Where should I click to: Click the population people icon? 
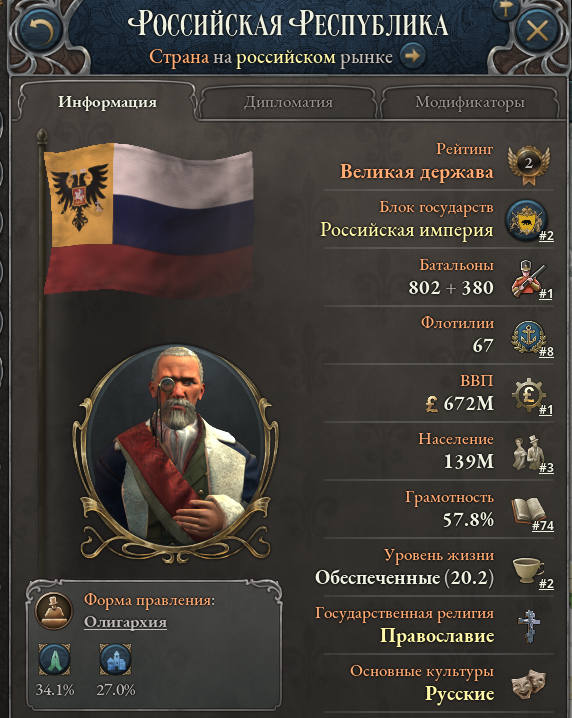(x=528, y=453)
